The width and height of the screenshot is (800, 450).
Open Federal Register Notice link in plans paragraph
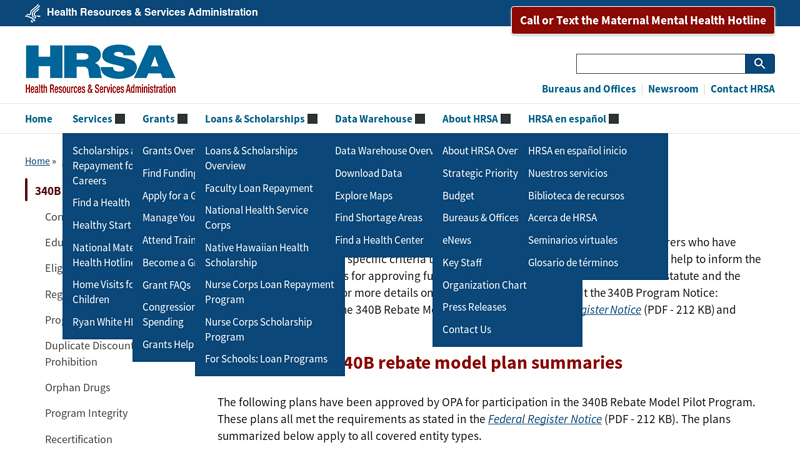tap(545, 419)
